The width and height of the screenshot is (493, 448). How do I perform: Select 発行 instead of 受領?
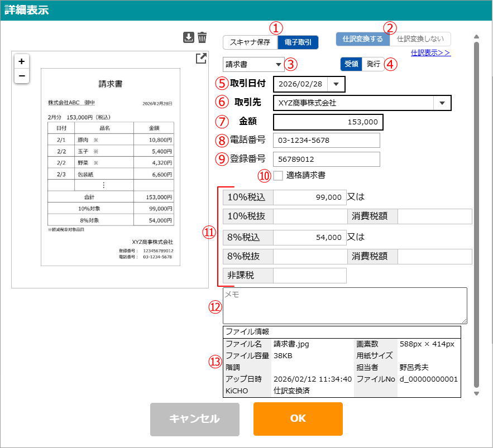[x=373, y=64]
